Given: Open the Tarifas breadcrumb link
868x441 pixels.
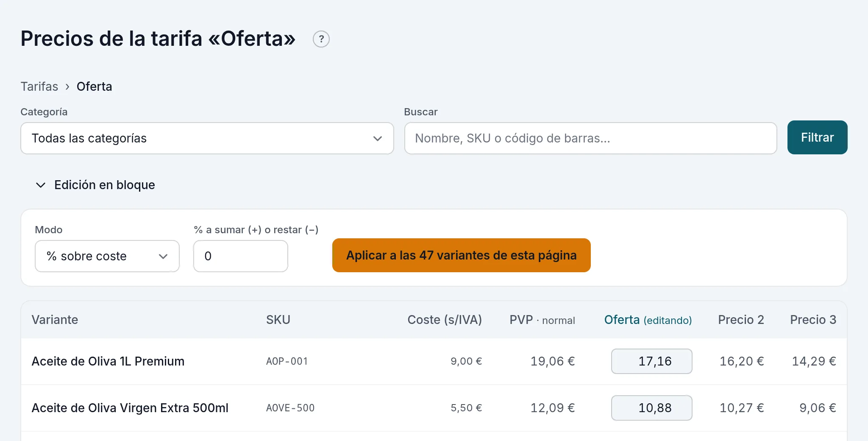Looking at the screenshot, I should tap(39, 87).
